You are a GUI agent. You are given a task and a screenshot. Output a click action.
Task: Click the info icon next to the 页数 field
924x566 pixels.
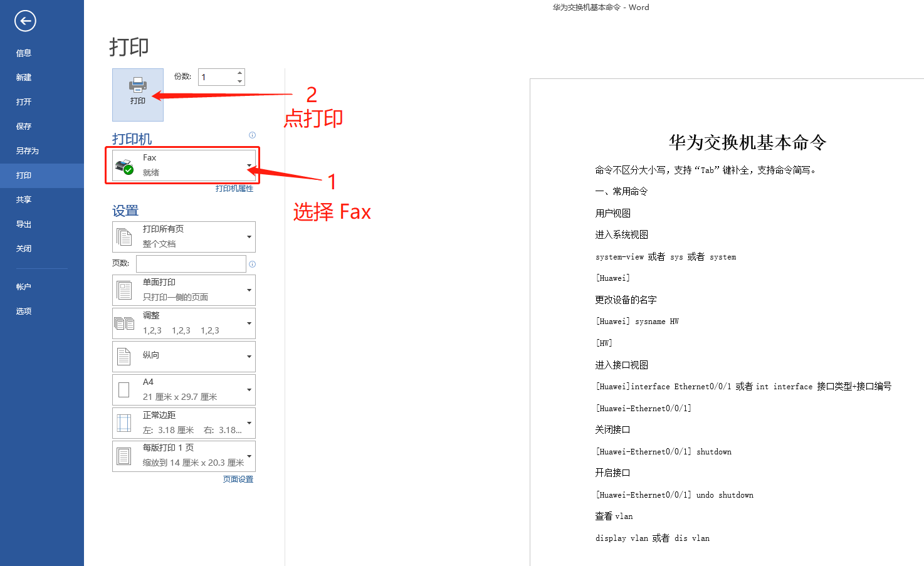(x=252, y=264)
